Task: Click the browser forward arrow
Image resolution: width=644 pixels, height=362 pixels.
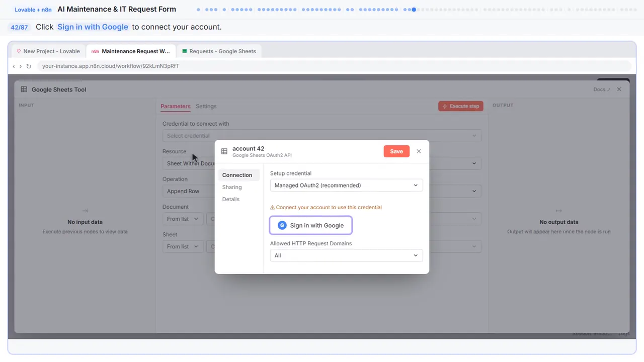Action: tap(21, 66)
